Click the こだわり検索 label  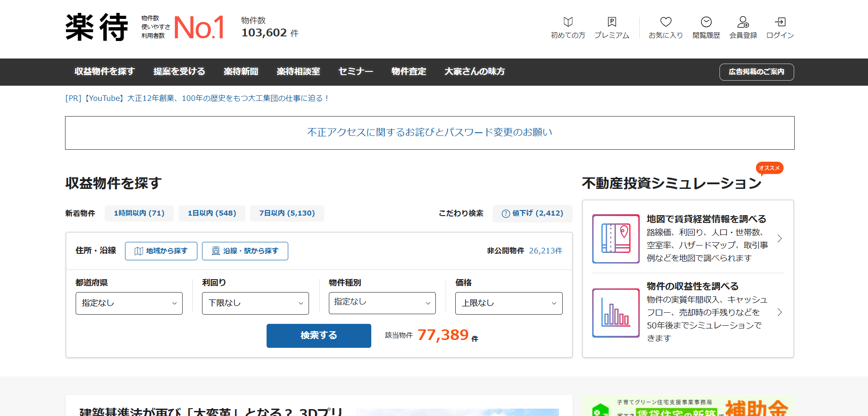tap(461, 213)
